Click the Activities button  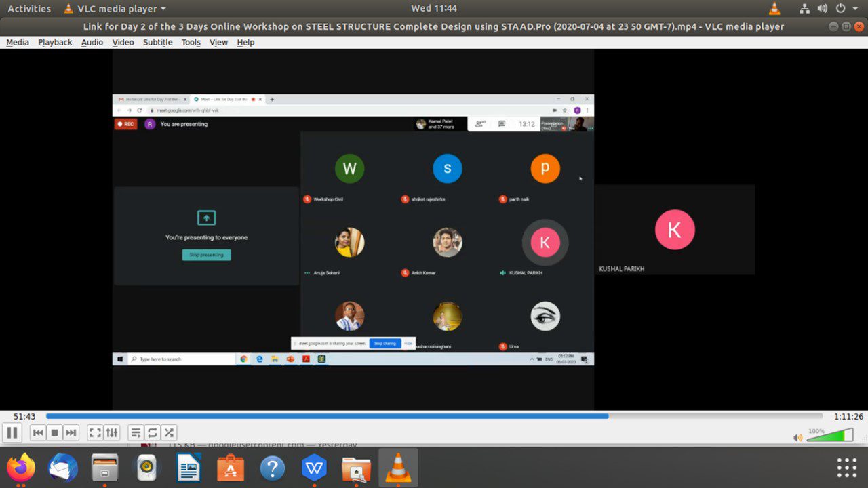[29, 9]
